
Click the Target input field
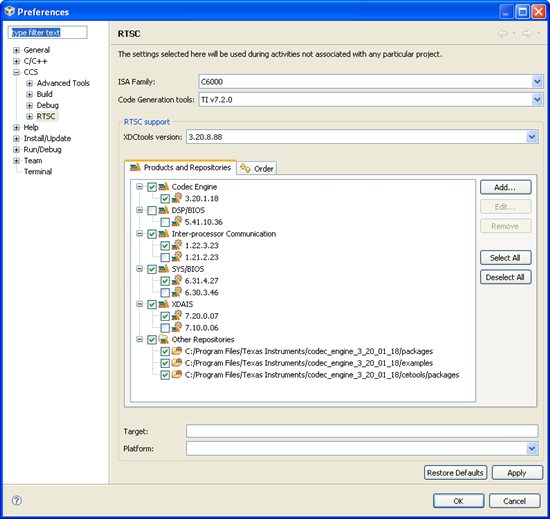click(362, 431)
